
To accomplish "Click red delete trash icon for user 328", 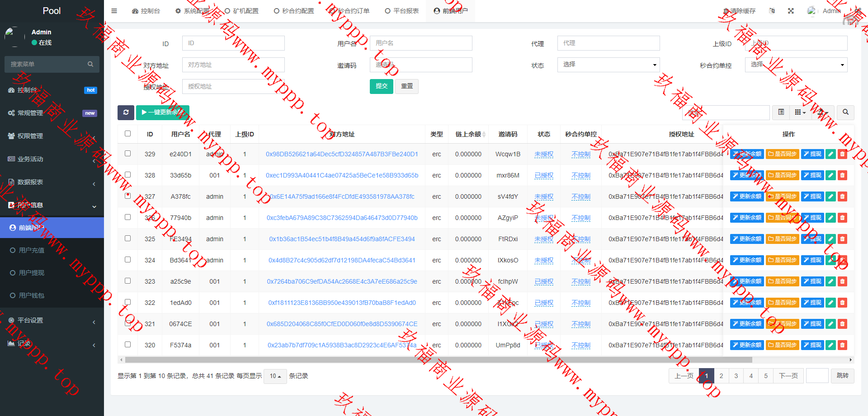I will [842, 175].
